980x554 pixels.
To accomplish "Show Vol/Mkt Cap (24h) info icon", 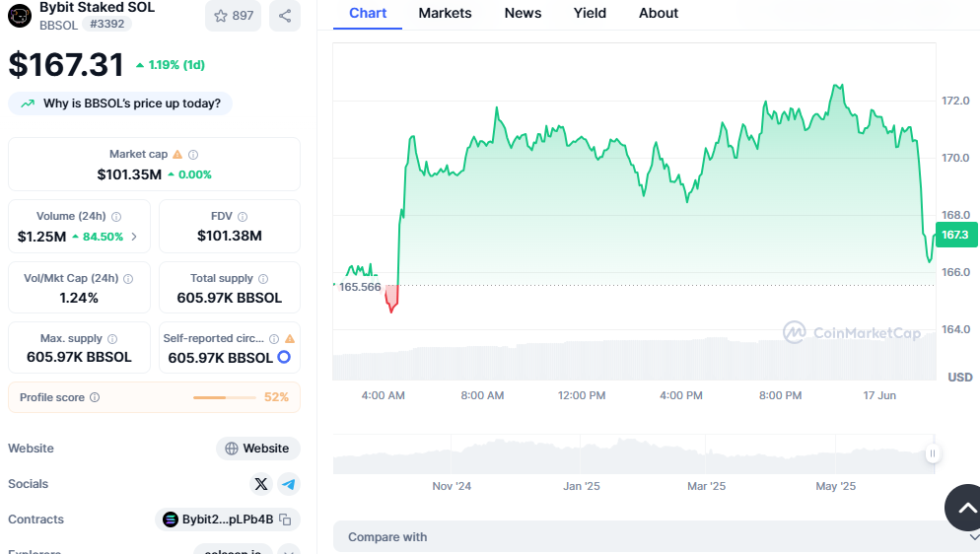I will pos(128,279).
